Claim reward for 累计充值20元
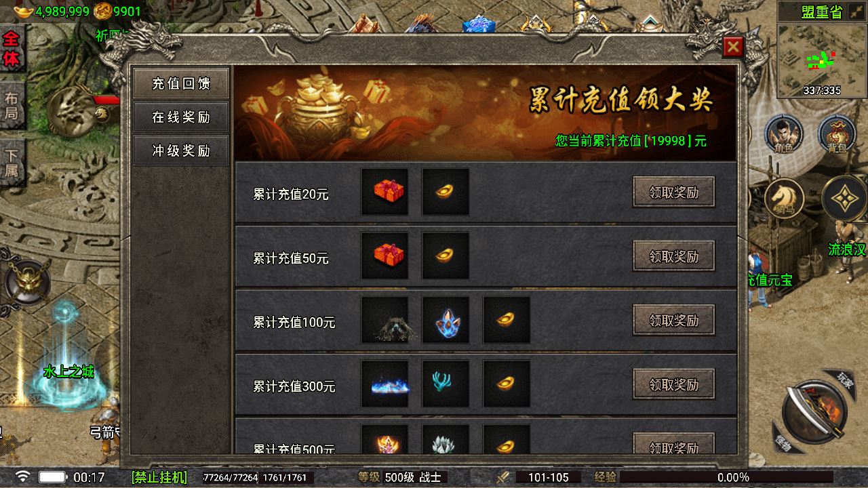This screenshot has height=488, width=868. [x=674, y=192]
